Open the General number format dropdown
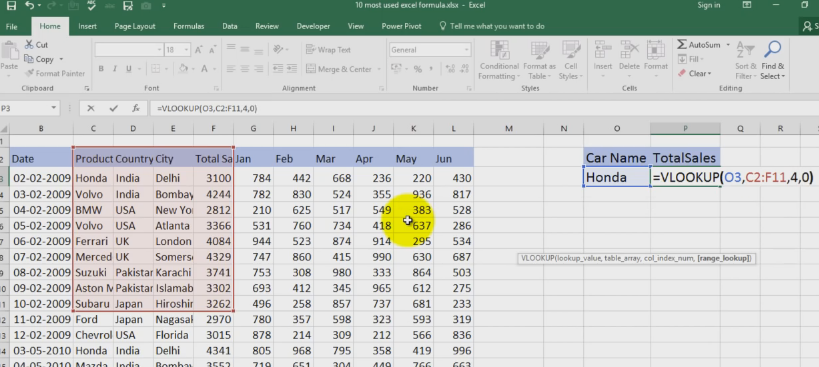 pyautogui.click(x=466, y=50)
